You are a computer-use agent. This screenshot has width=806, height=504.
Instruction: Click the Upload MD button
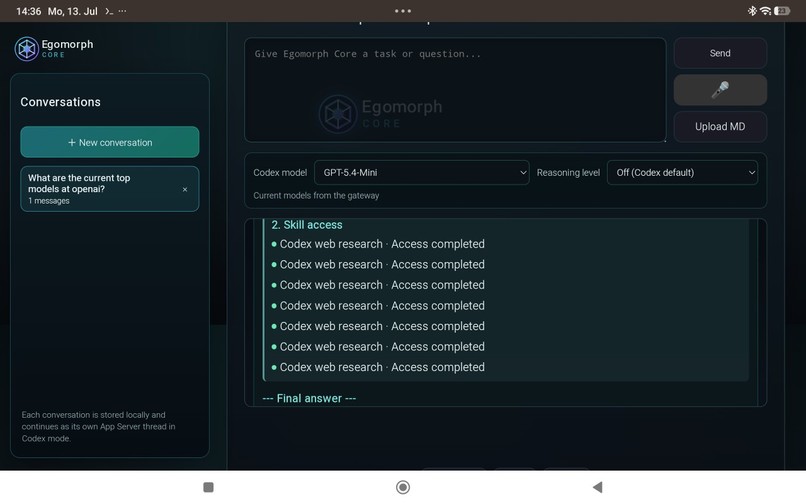720,127
